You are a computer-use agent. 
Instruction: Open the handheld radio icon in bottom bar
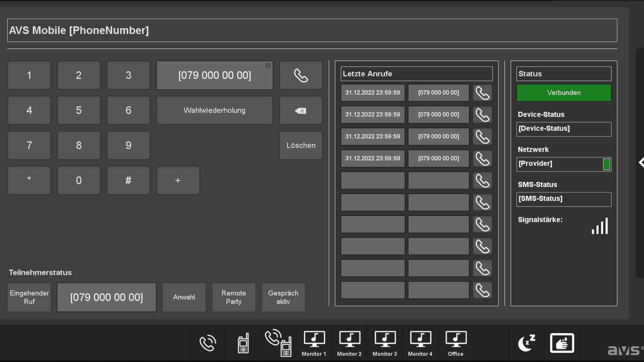[243, 343]
